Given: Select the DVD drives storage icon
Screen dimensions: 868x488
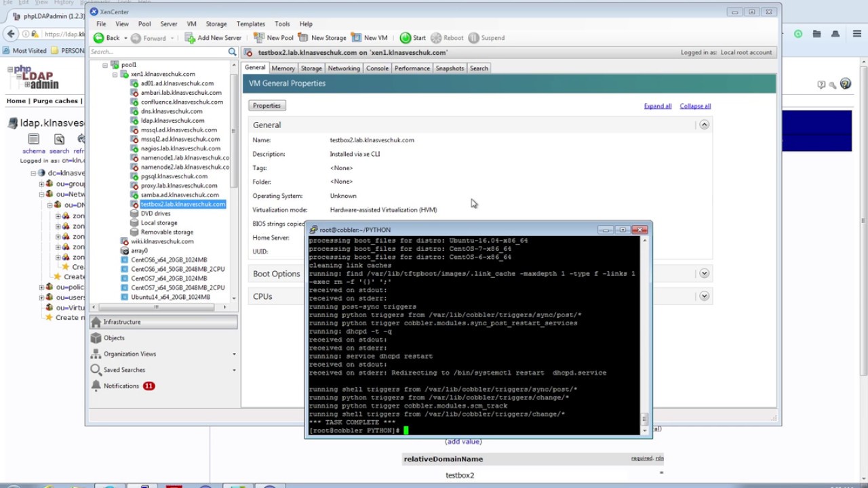Looking at the screenshot, I should [135, 213].
